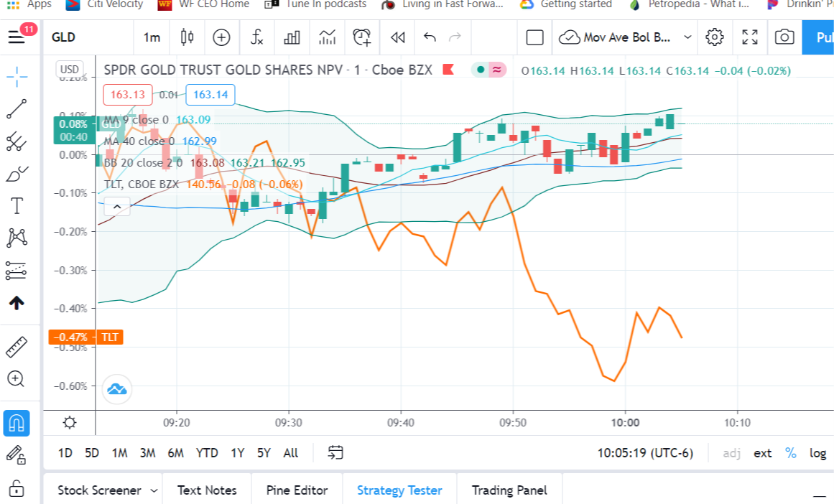Add a compare symbol with plus icon
The height and width of the screenshot is (504, 834).
click(221, 37)
